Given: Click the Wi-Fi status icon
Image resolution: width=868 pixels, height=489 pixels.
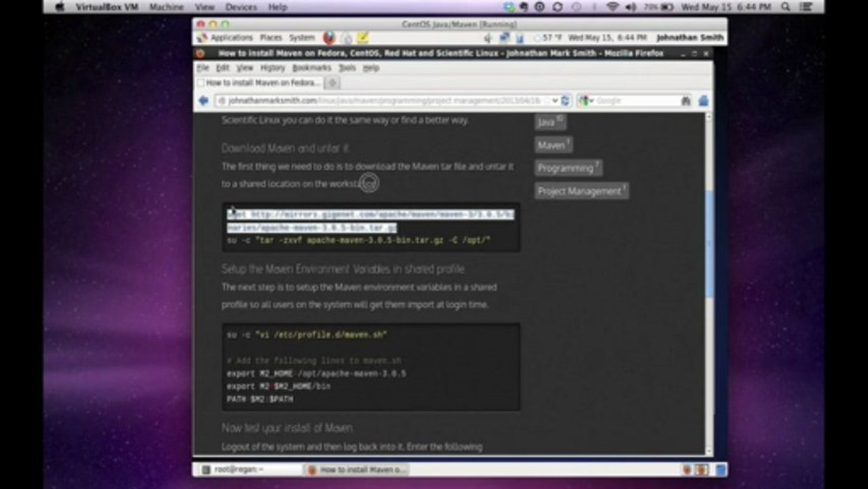Looking at the screenshot, I should tap(613, 7).
